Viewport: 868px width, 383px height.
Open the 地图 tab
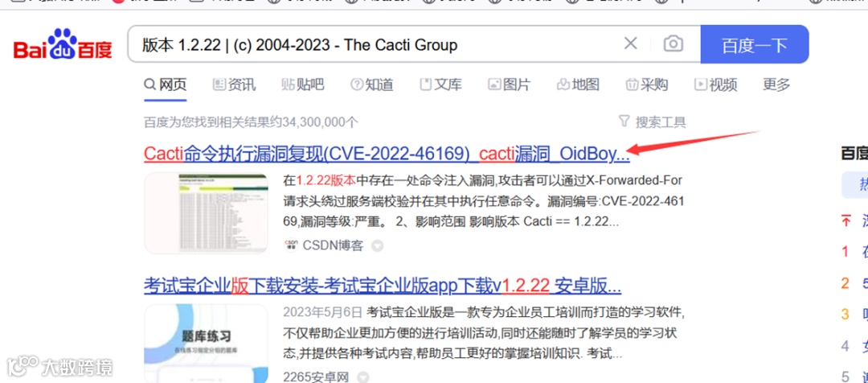coord(578,84)
